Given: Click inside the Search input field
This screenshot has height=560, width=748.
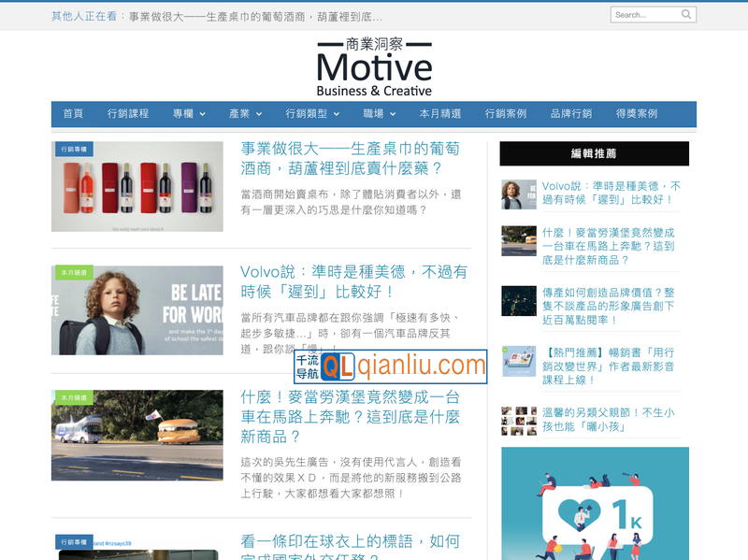Looking at the screenshot, I should (645, 14).
